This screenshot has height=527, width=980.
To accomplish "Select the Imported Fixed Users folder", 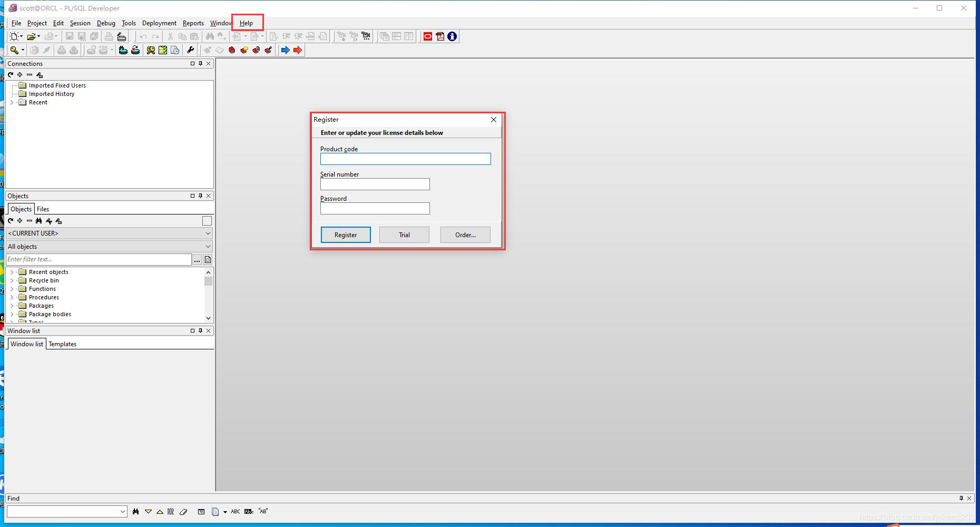I will (57, 85).
